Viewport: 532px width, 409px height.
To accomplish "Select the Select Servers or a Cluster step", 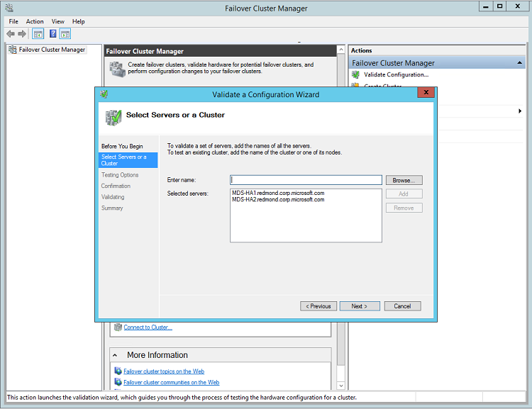I will (128, 160).
